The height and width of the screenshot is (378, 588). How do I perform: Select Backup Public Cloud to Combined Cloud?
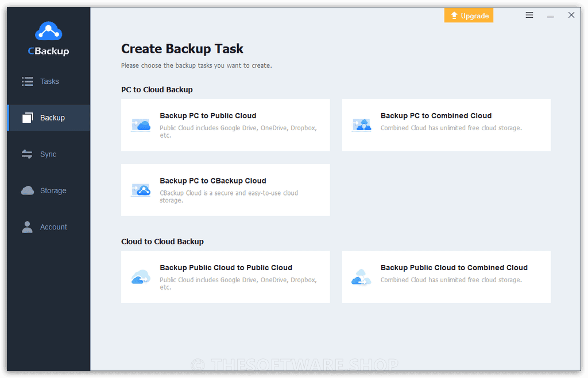(446, 277)
